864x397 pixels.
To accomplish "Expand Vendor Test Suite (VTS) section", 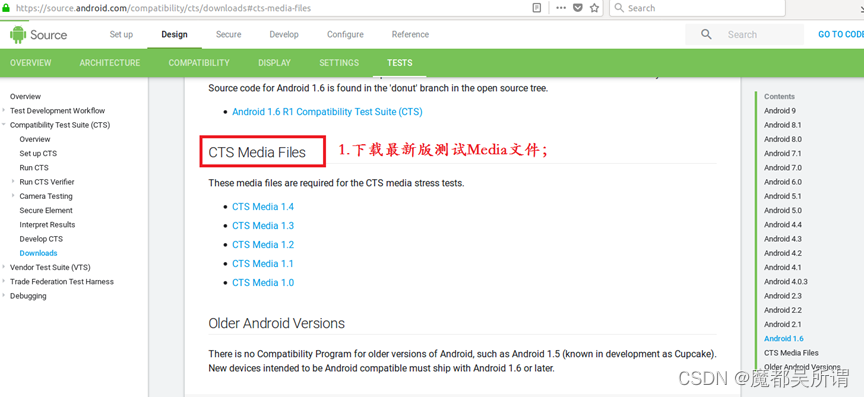I will tap(4, 267).
